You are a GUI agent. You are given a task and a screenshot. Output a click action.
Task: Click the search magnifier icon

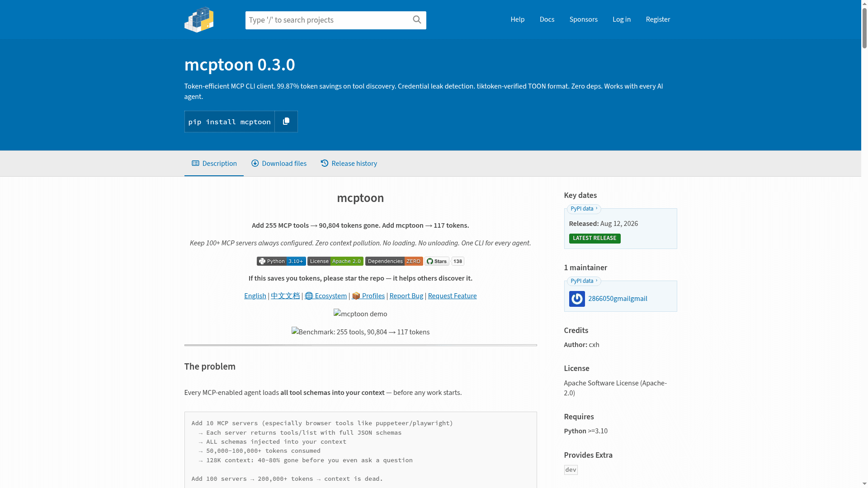(x=417, y=19)
